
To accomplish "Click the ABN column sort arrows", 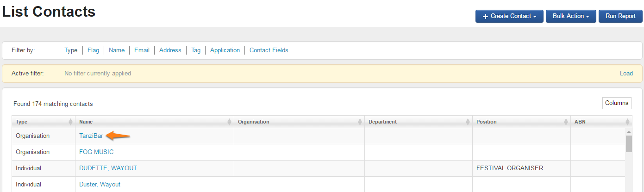I will point(627,122).
